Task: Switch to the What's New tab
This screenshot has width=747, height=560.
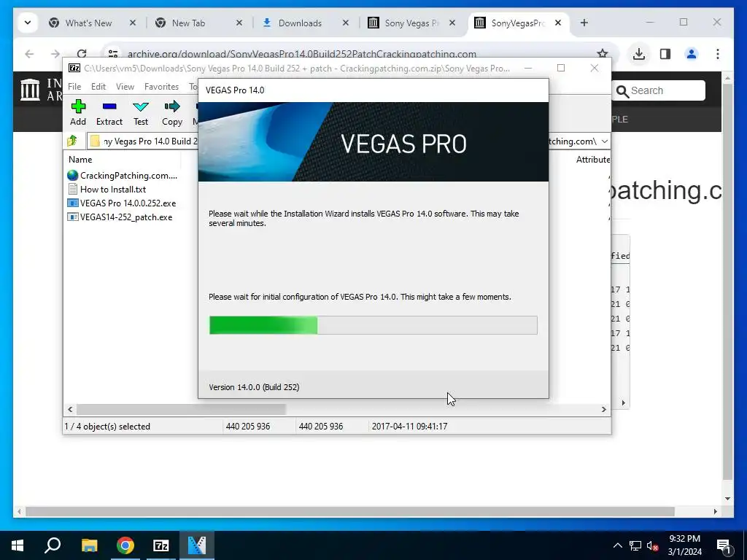Action: pyautogui.click(x=88, y=23)
